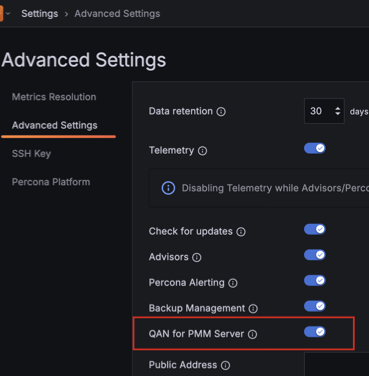Click the Data retention info icon

(221, 112)
